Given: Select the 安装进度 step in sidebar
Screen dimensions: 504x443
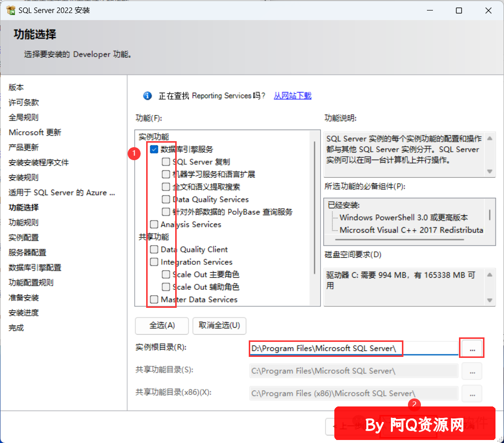Looking at the screenshot, I should pyautogui.click(x=24, y=313).
